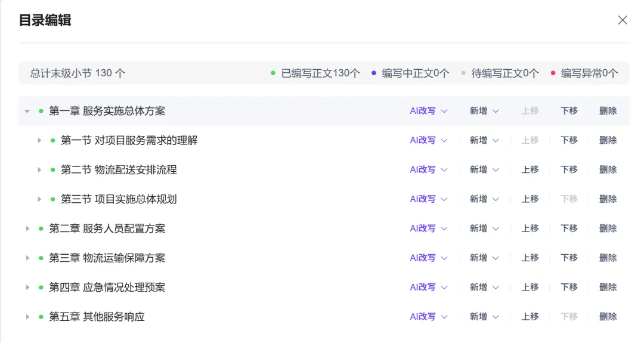Expand 第二章 服务人员配置方案 arrow
Image resolution: width=644 pixels, height=343 pixels.
click(x=27, y=228)
